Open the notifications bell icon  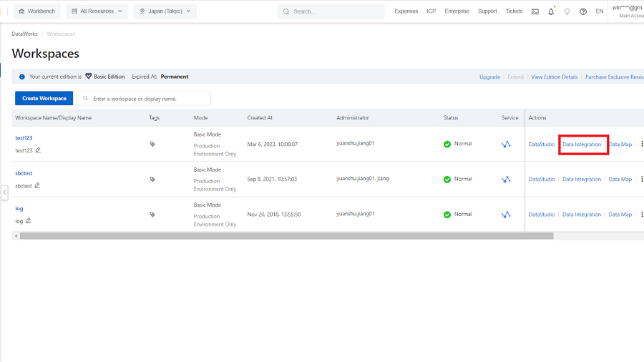point(551,11)
